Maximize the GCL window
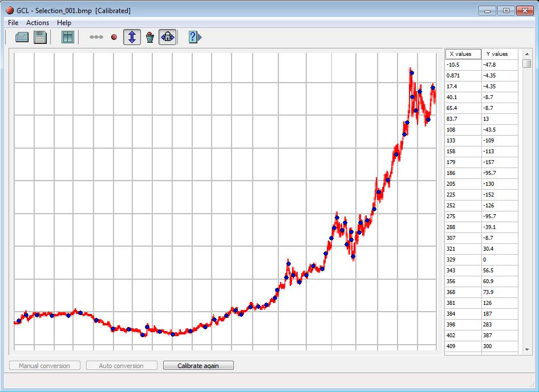Screen dimensions: 539x392 [x=506, y=11]
